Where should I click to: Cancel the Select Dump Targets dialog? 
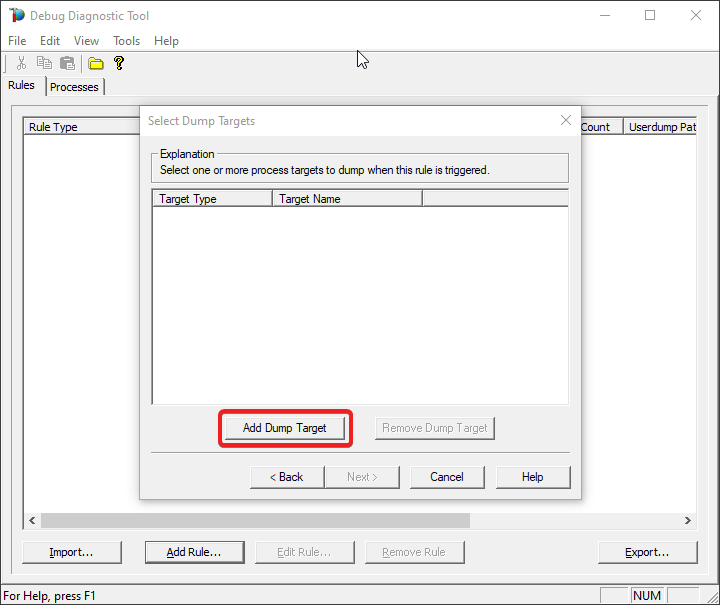[x=447, y=477]
